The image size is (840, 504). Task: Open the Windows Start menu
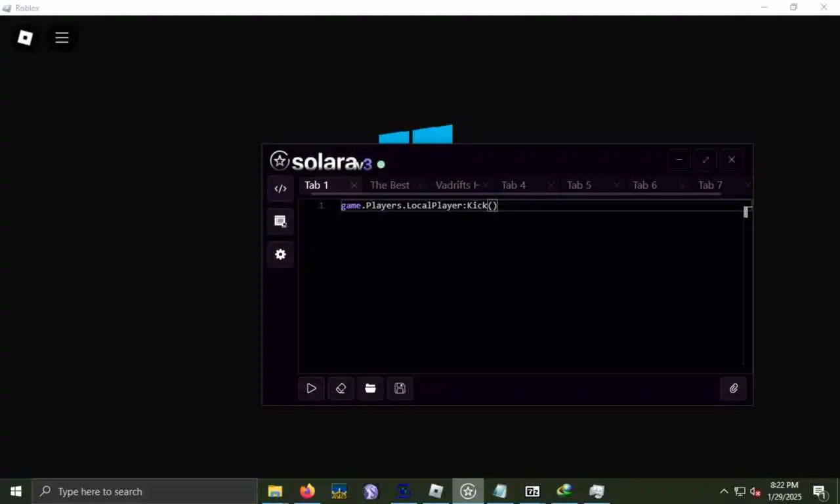(16, 491)
